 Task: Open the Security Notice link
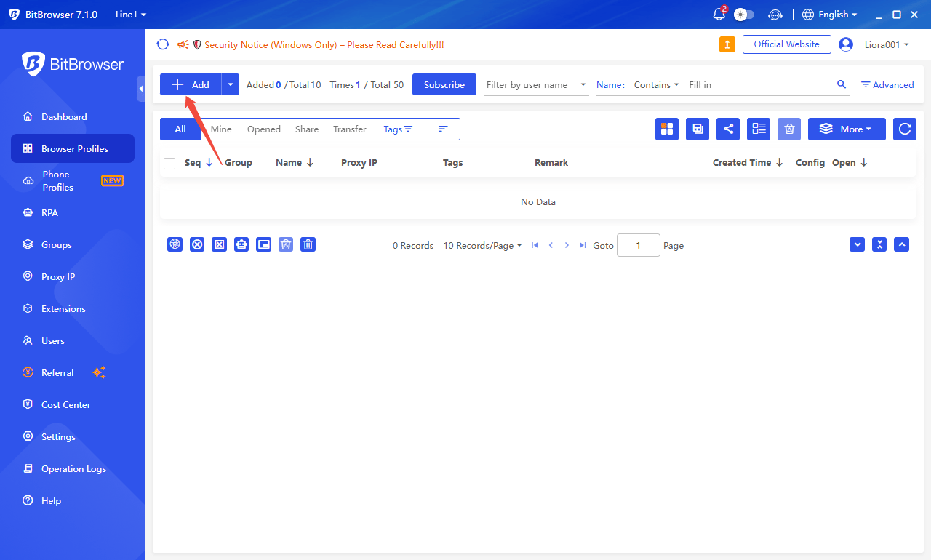(x=324, y=44)
